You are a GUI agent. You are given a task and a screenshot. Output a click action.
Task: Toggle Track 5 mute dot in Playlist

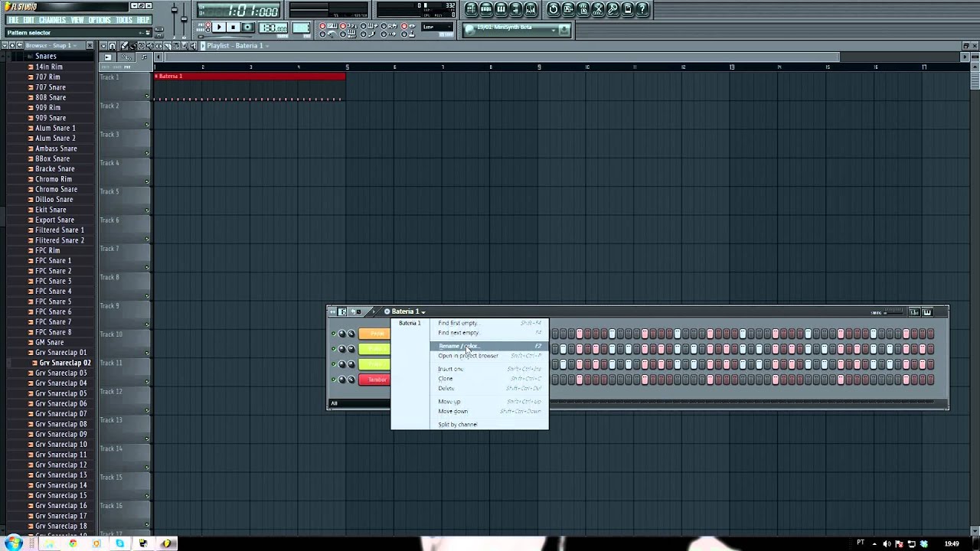(x=147, y=210)
